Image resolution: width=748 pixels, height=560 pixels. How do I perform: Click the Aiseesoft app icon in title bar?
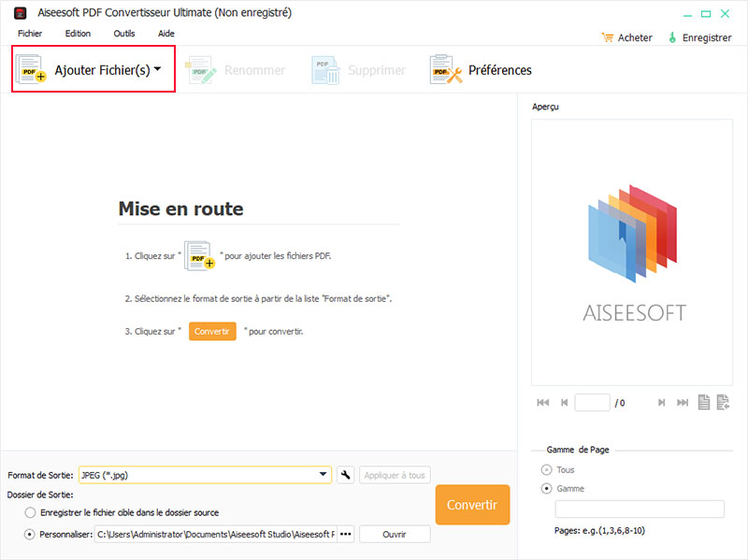click(x=20, y=13)
